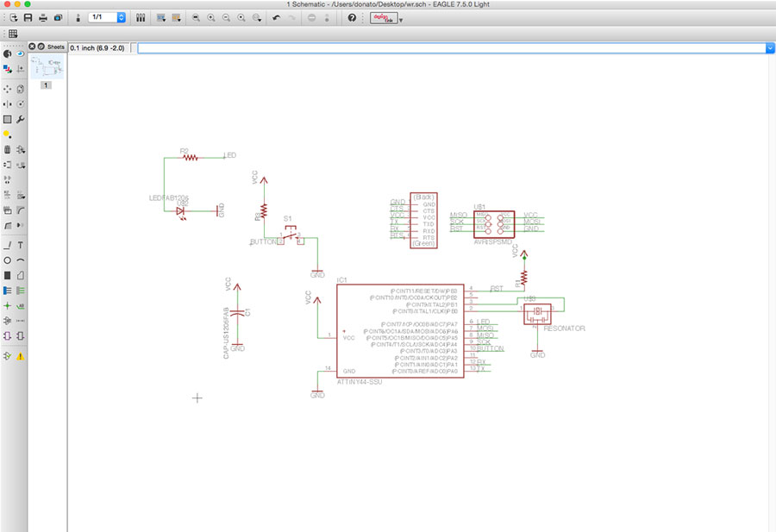The image size is (776, 532).
Task: Expand the arrow next to DesignLink
Action: [x=401, y=21]
